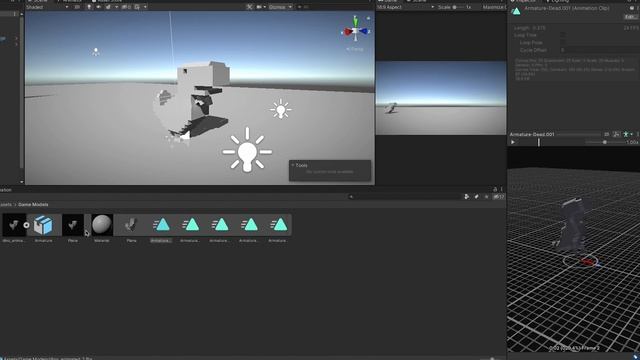Play the Armature-Dead.001 preview
Screen dimensions: 640x360
pyautogui.click(x=513, y=142)
